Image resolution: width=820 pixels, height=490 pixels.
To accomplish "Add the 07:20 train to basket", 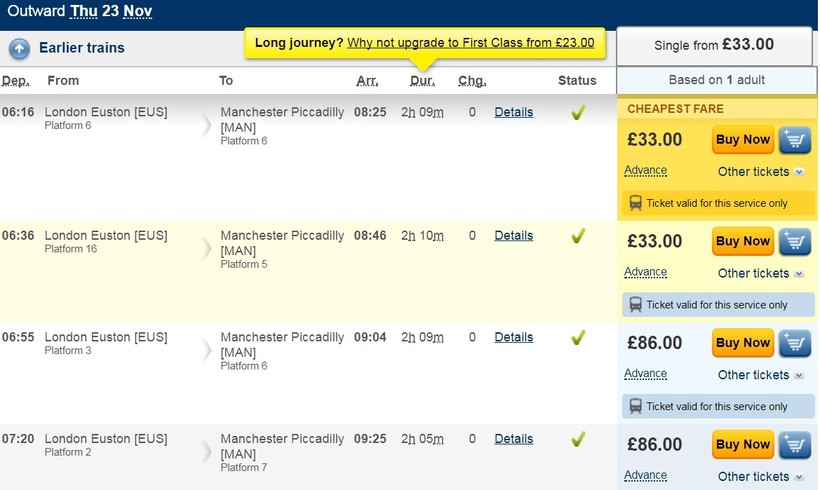I will tap(795, 444).
